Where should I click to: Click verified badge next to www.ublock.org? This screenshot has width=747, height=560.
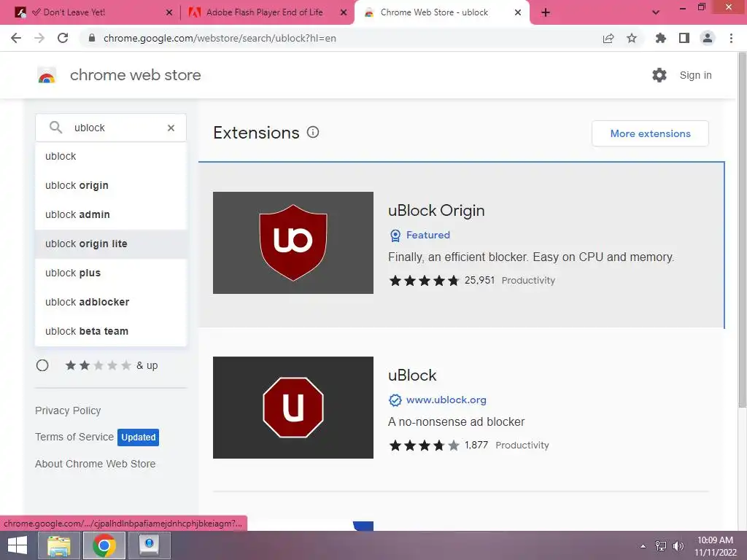point(395,400)
